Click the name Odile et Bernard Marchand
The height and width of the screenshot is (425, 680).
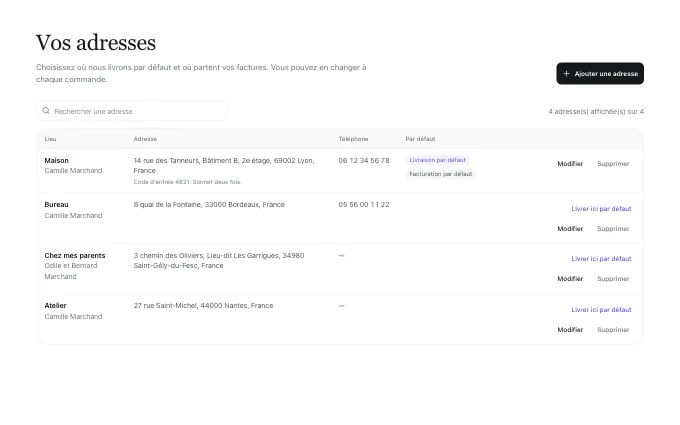click(x=71, y=271)
